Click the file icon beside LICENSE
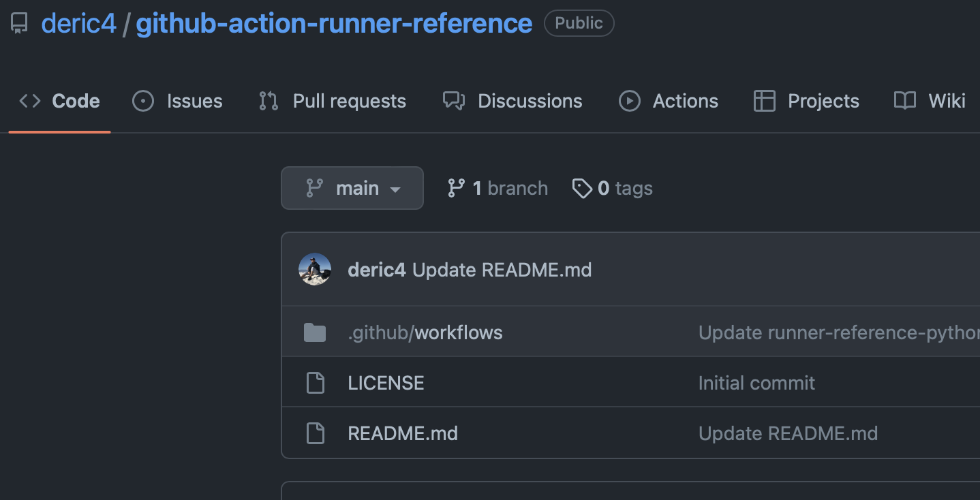 [x=315, y=383]
